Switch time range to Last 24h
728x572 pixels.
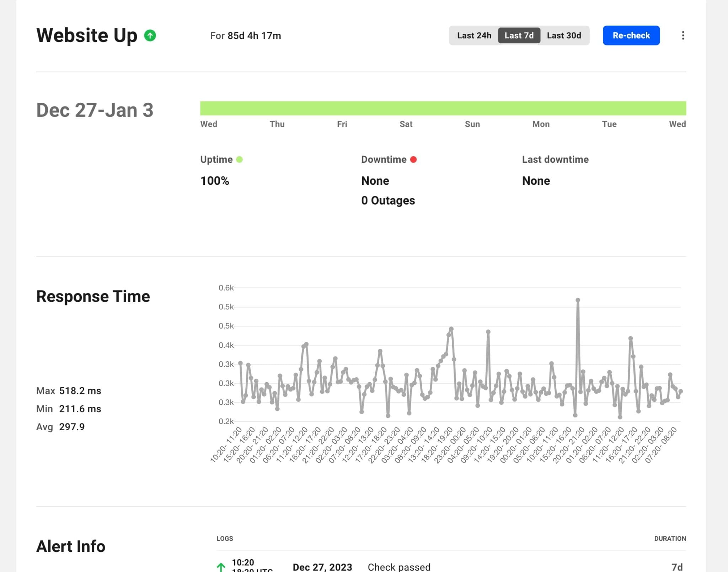point(474,35)
